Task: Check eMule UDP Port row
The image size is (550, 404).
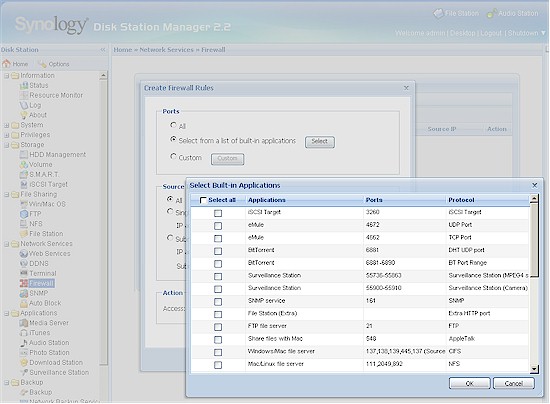Action: pos(218,226)
